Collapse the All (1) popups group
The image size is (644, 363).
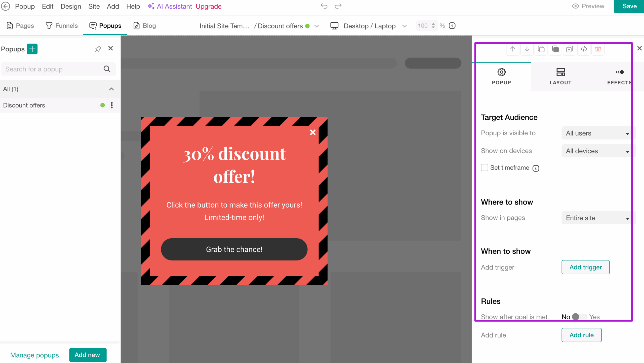111,89
